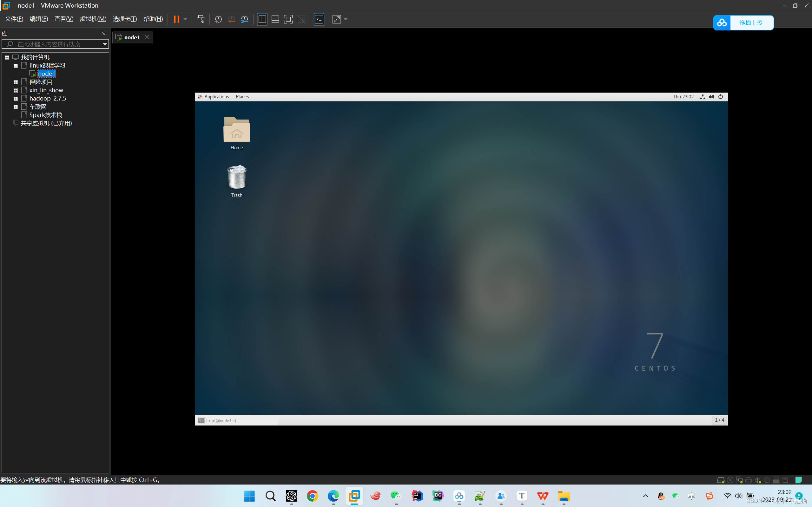Screen dimensions: 812x507
Task: Send Ctrl+Alt+Del to the virtual machine
Action: pos(201,19)
